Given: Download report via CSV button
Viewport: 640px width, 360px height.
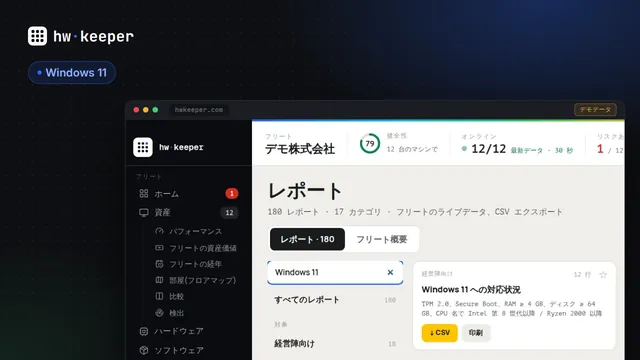Looking at the screenshot, I should tap(440, 333).
